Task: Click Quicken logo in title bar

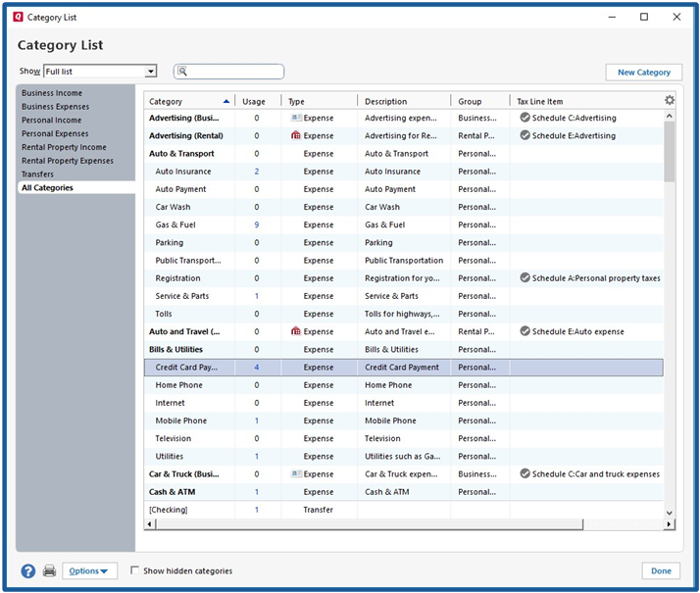Action: click(18, 17)
